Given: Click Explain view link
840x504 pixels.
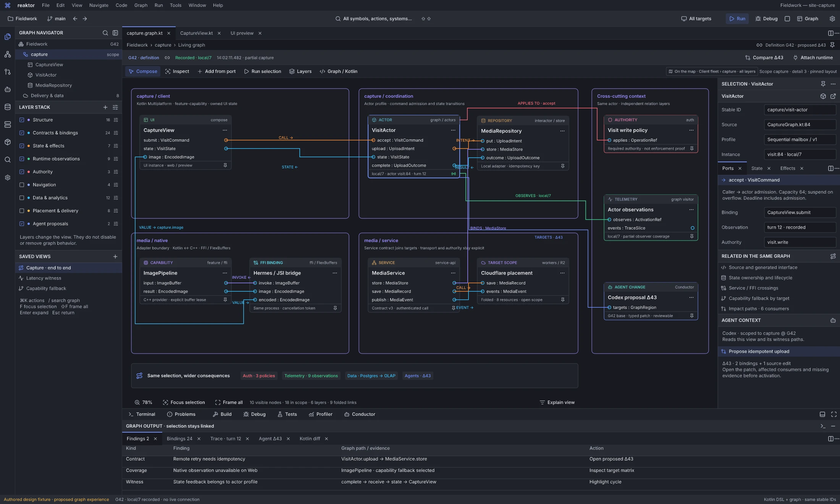Looking at the screenshot, I should click(557, 402).
